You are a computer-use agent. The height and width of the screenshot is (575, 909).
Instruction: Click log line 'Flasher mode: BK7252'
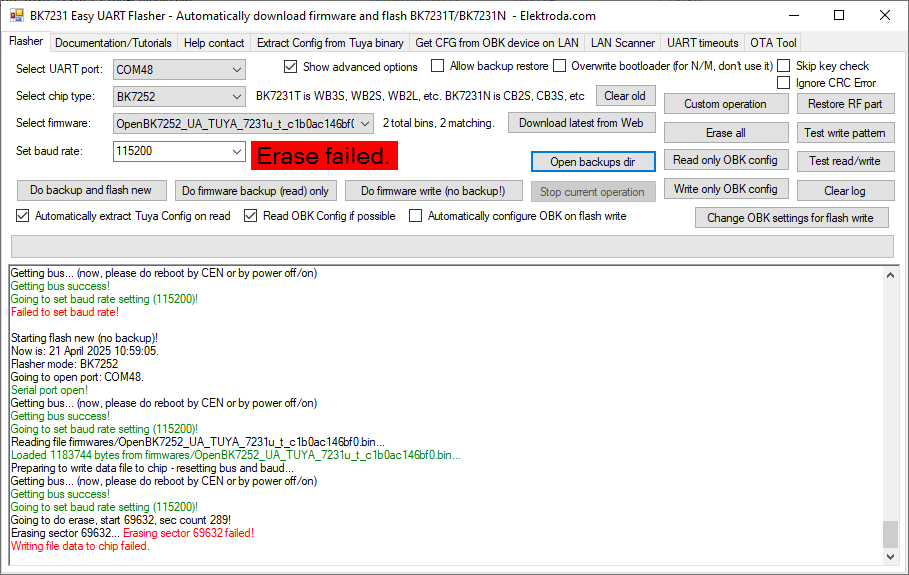[64, 364]
